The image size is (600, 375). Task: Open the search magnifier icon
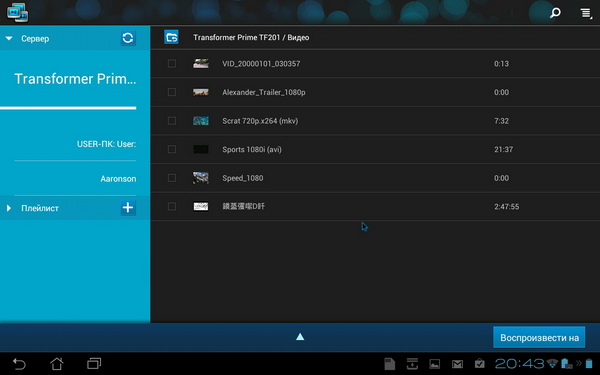tap(555, 13)
